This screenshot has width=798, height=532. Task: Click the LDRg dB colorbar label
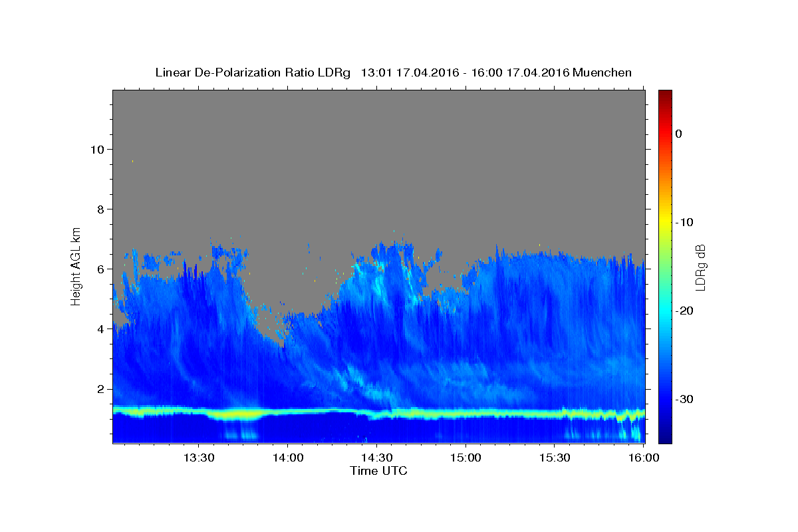[x=700, y=266]
